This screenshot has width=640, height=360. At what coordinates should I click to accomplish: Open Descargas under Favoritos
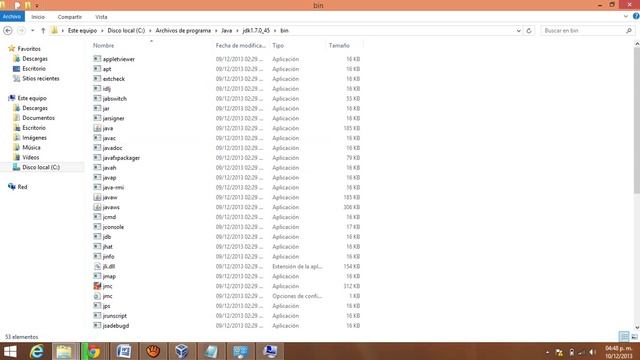click(x=35, y=59)
